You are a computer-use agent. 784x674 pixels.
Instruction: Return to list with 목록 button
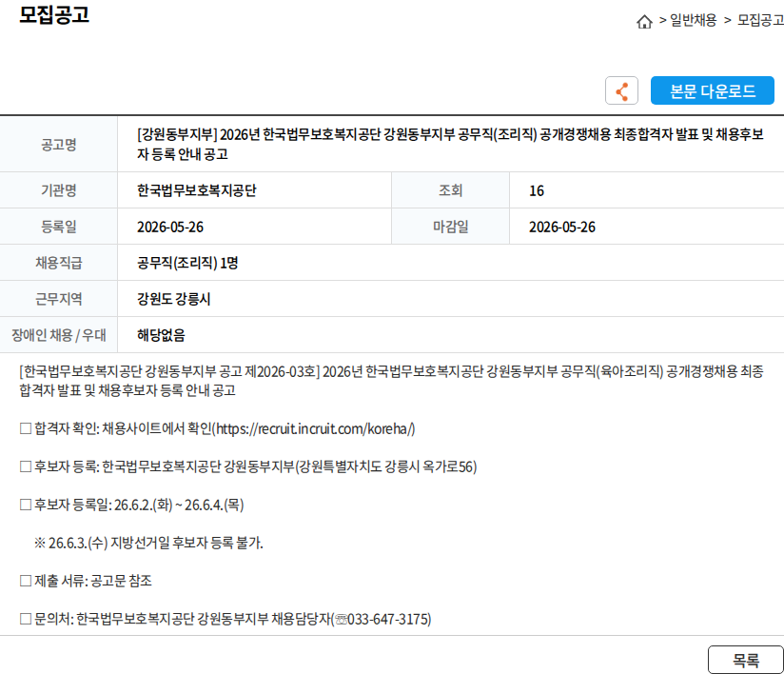(x=746, y=660)
